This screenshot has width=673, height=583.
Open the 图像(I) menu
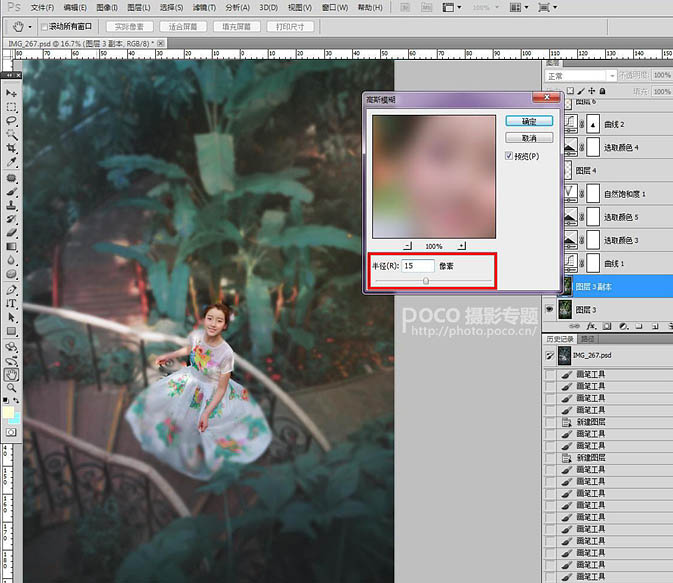point(108,7)
